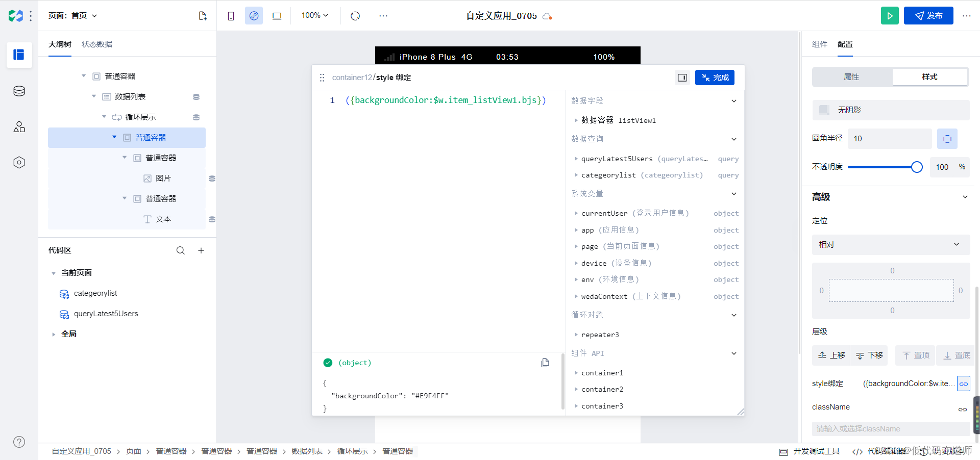This screenshot has height=460, width=980.
Task: Click the drag handle of binding dialog
Action: point(322,78)
